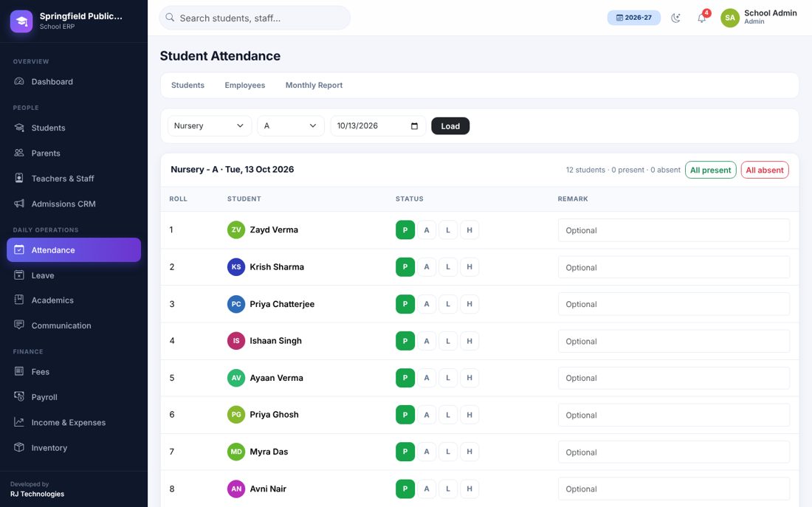
Task: Click the Teachers & Staff badge icon
Action: [19, 178]
